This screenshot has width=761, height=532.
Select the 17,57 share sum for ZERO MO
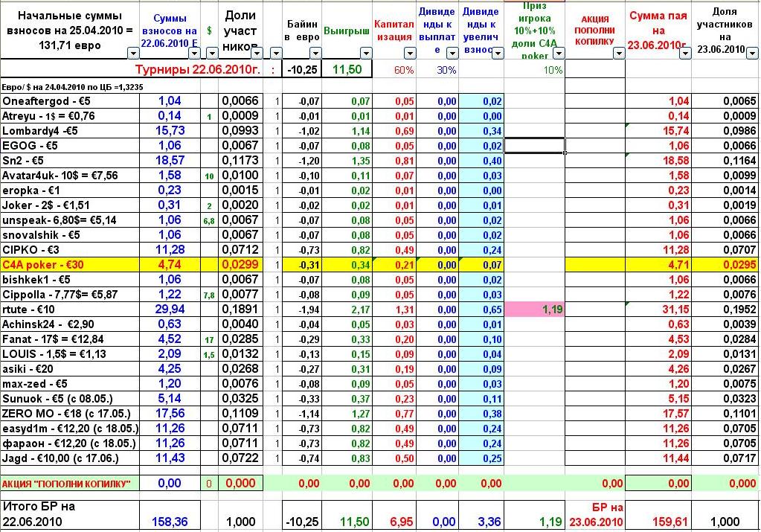[658, 414]
